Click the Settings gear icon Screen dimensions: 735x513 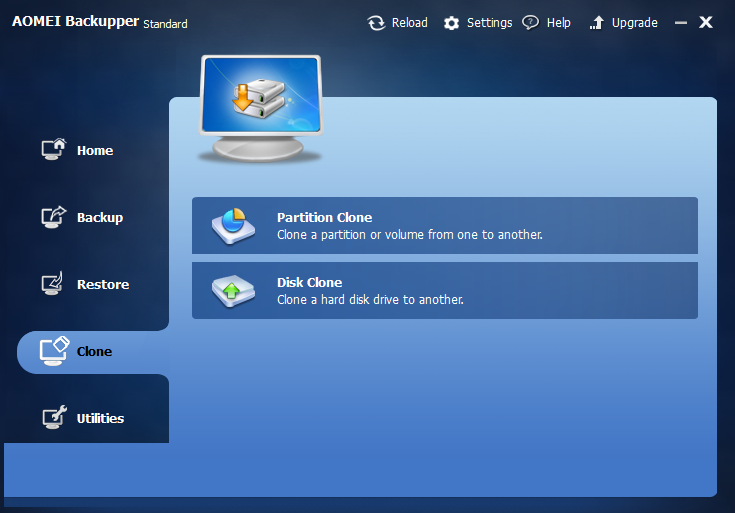pyautogui.click(x=451, y=23)
